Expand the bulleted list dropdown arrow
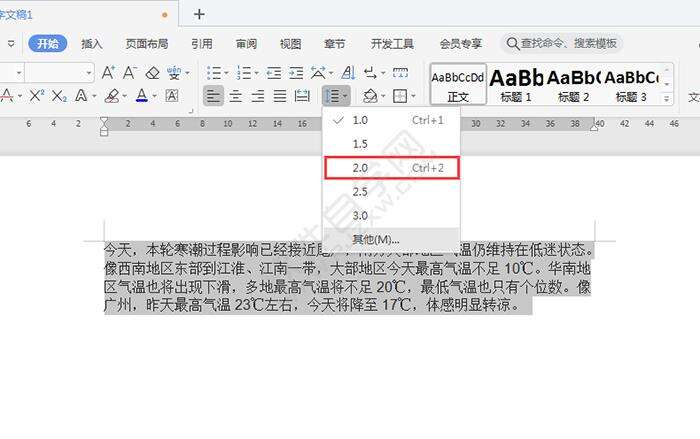 [226, 73]
